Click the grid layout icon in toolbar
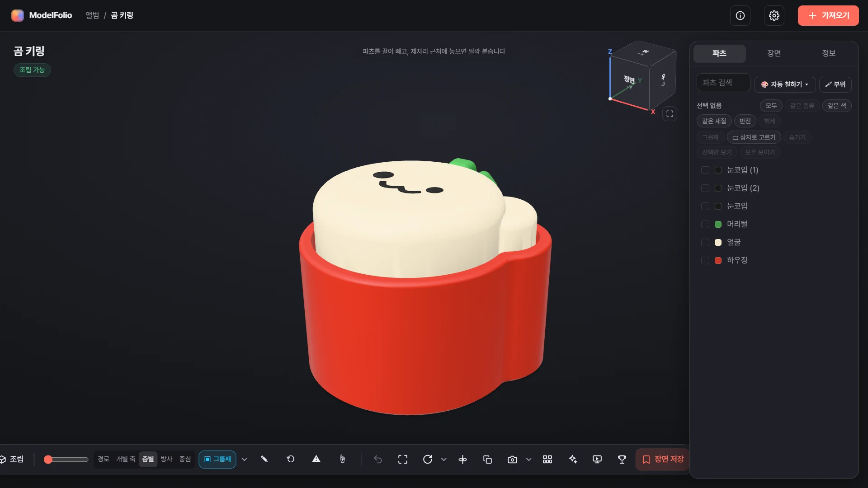The width and height of the screenshot is (868, 488). [x=547, y=460]
